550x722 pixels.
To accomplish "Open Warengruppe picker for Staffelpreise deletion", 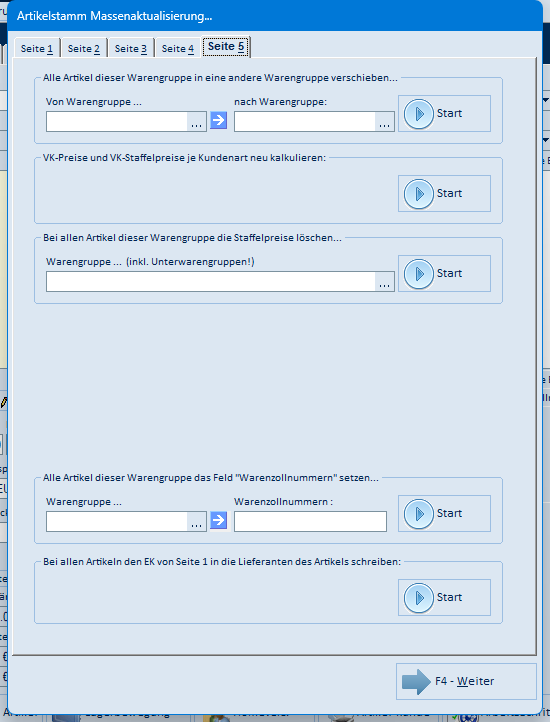I will 385,282.
